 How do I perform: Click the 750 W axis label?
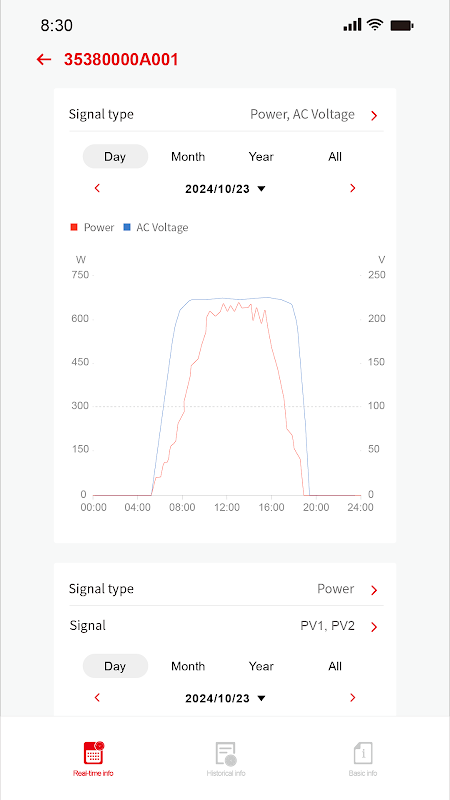[x=79, y=275]
